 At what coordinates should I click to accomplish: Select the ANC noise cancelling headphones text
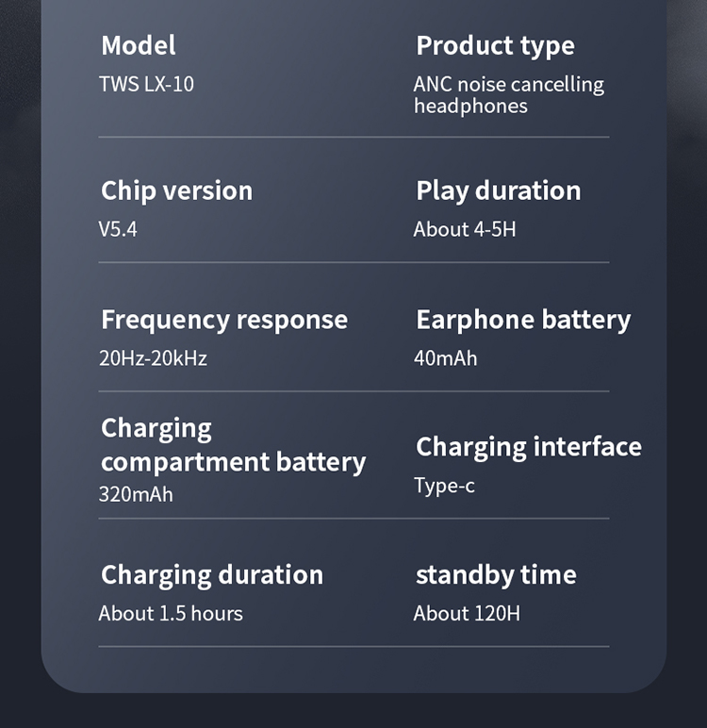coord(508,94)
